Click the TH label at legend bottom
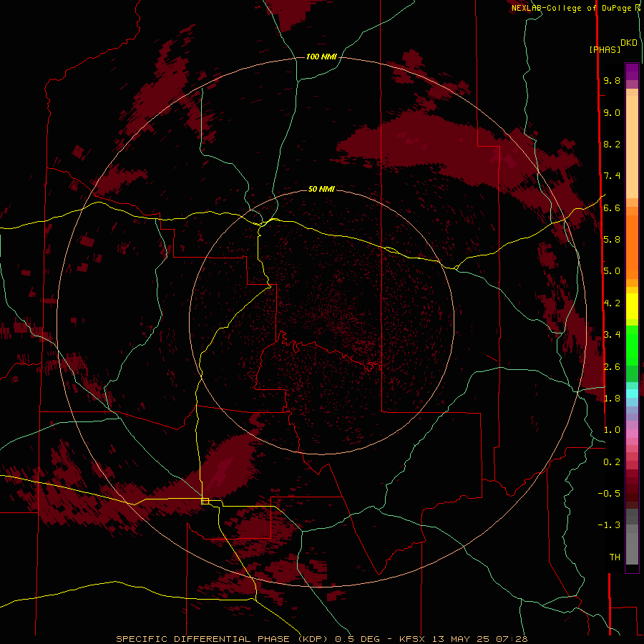This screenshot has width=644, height=644. point(615,557)
